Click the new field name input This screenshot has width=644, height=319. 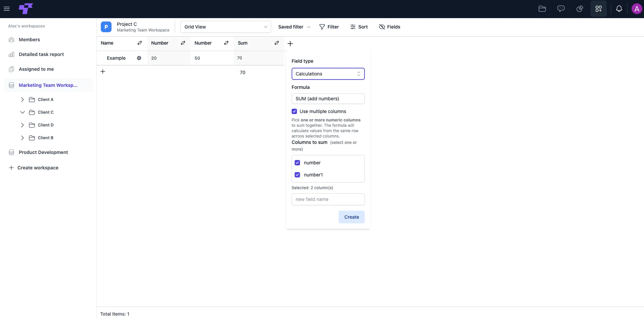pos(328,199)
